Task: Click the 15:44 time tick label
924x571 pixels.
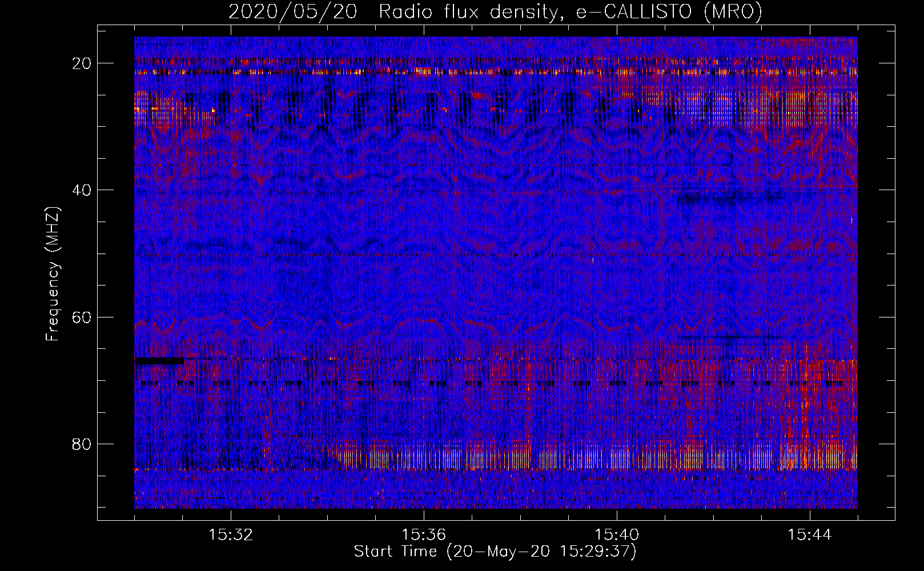Action: tap(810, 535)
